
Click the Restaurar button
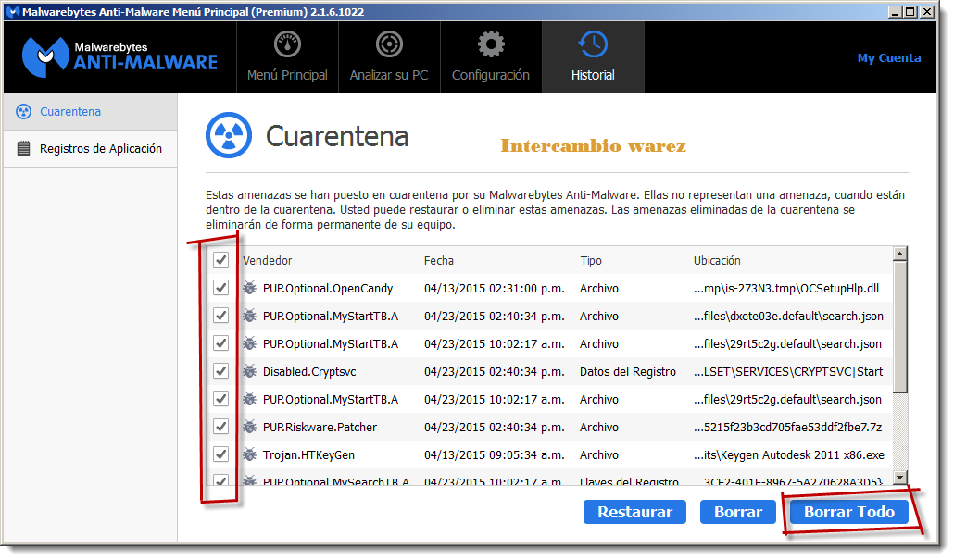634,512
